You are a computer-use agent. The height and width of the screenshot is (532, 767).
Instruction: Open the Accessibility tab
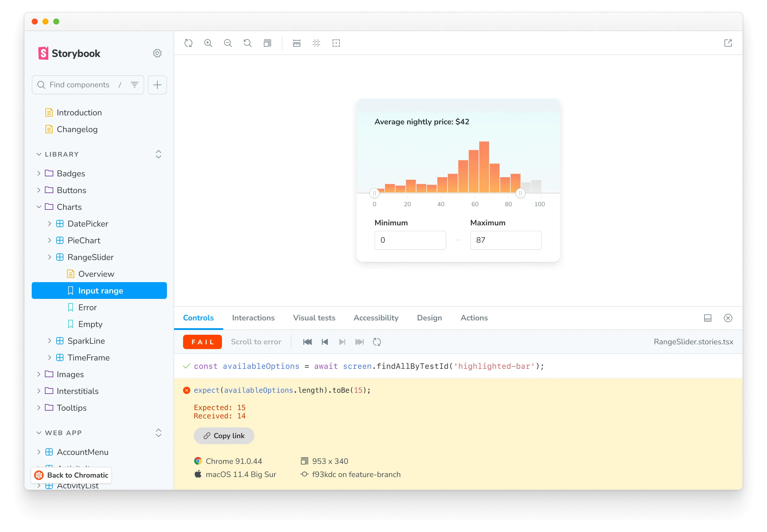tap(376, 318)
